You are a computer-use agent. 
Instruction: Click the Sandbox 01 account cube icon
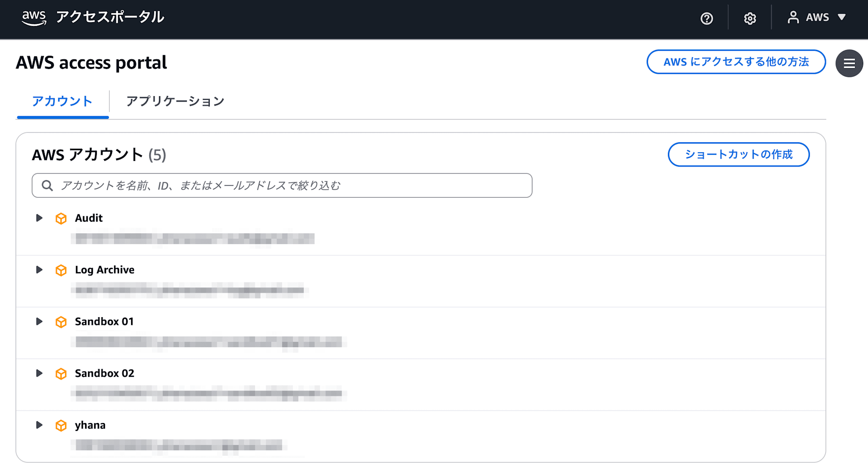[x=61, y=322]
